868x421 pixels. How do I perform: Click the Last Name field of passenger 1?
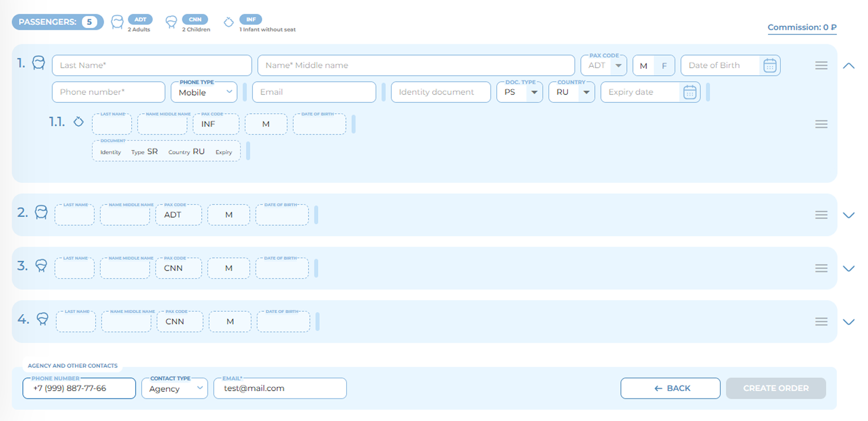[x=152, y=66]
